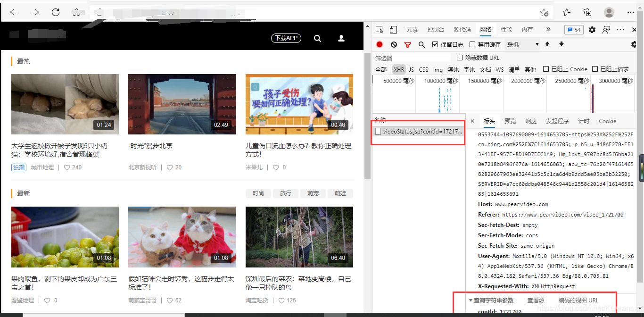Open the 计时 tab of the request
This screenshot has height=317, width=644.
coord(584,121)
